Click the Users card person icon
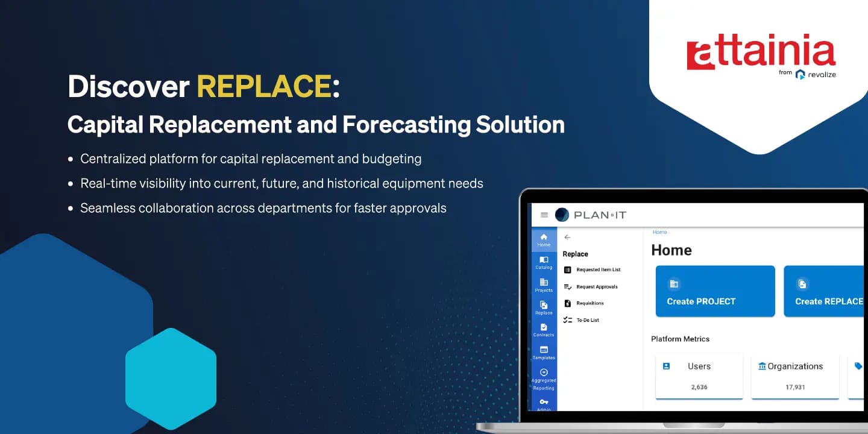 (x=666, y=366)
